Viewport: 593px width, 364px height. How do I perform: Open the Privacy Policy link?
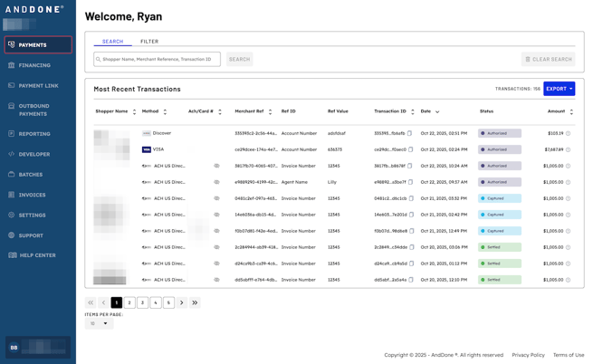coord(528,355)
